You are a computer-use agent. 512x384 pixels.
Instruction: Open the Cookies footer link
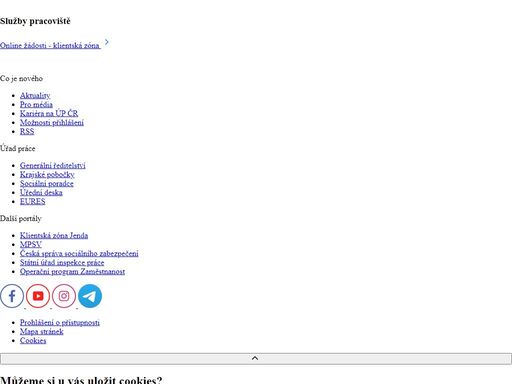(x=33, y=341)
